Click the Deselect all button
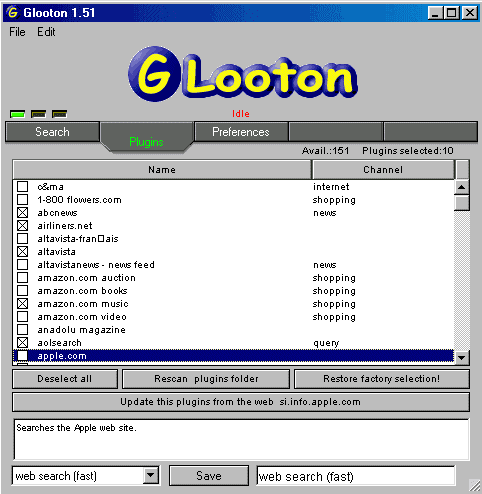This screenshot has width=482, height=494. (x=65, y=379)
